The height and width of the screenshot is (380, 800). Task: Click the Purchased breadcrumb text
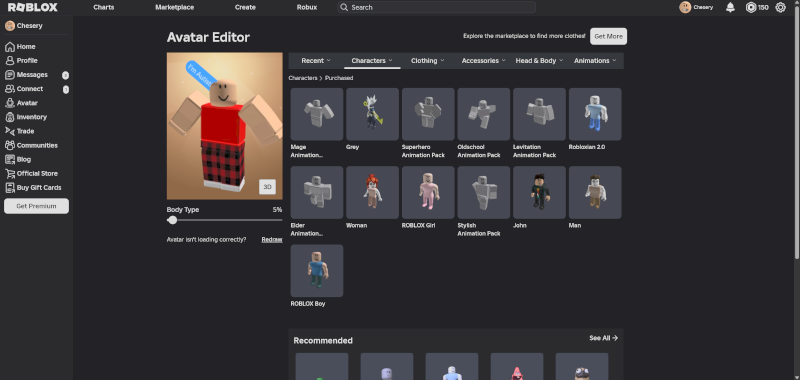click(x=339, y=78)
